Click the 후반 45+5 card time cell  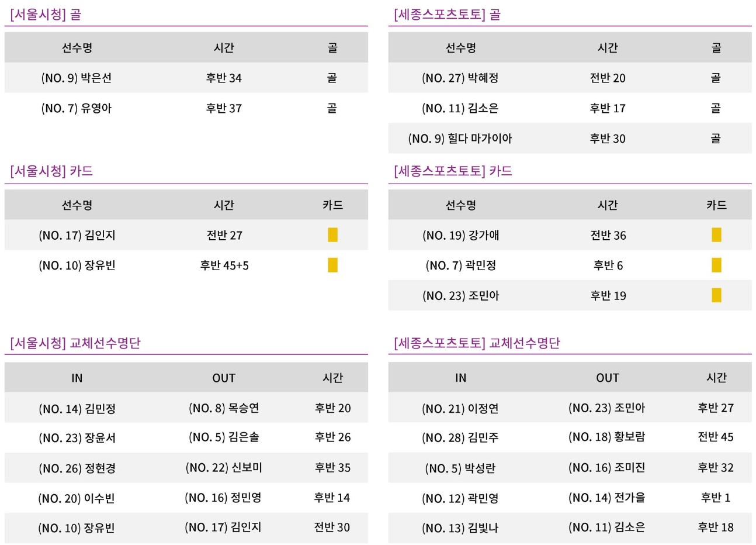[x=224, y=265]
